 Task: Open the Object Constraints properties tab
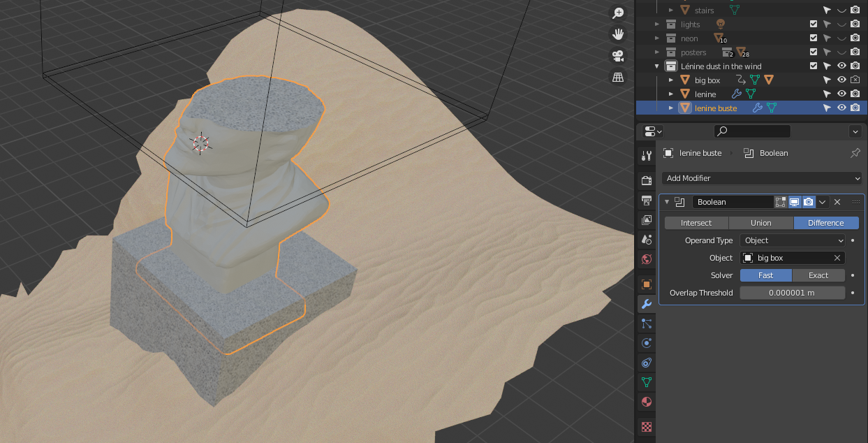click(x=647, y=363)
